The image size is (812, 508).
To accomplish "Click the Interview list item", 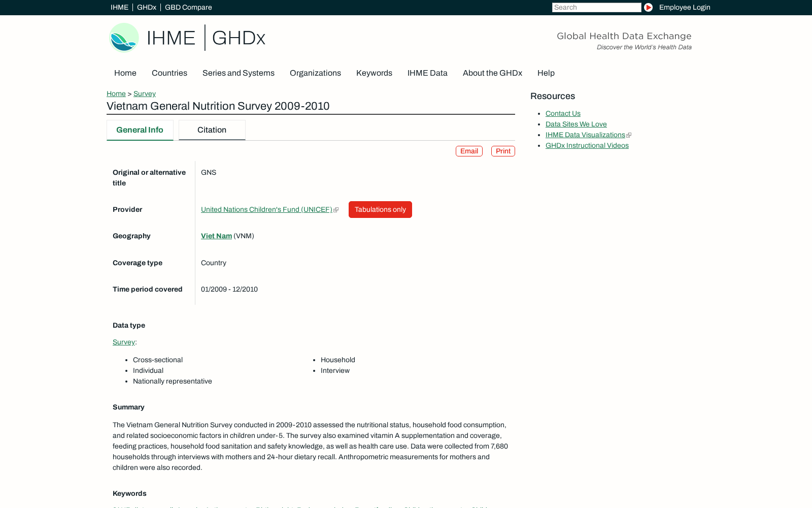I will point(335,370).
